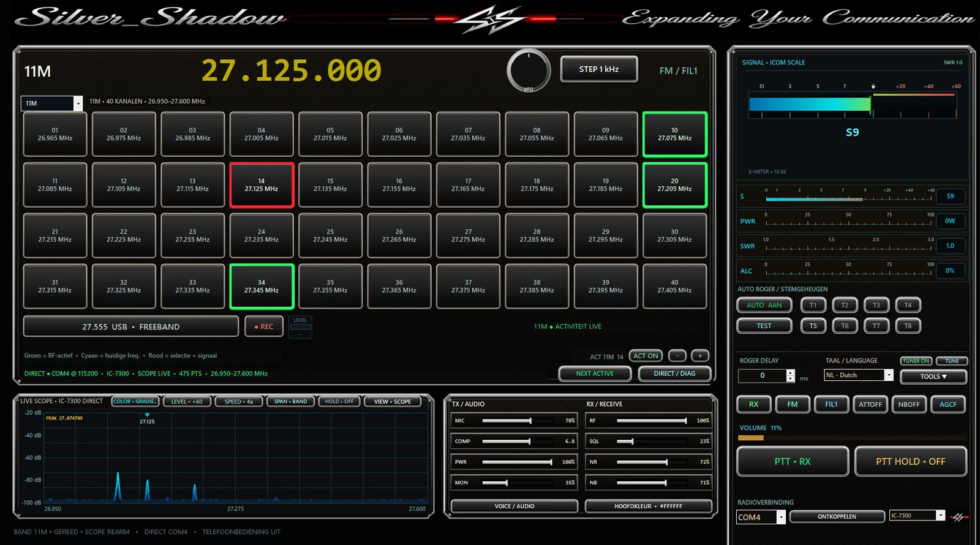Image resolution: width=980 pixels, height=545 pixels.
Task: Click the minus button beside ACT ON
Action: (x=677, y=356)
